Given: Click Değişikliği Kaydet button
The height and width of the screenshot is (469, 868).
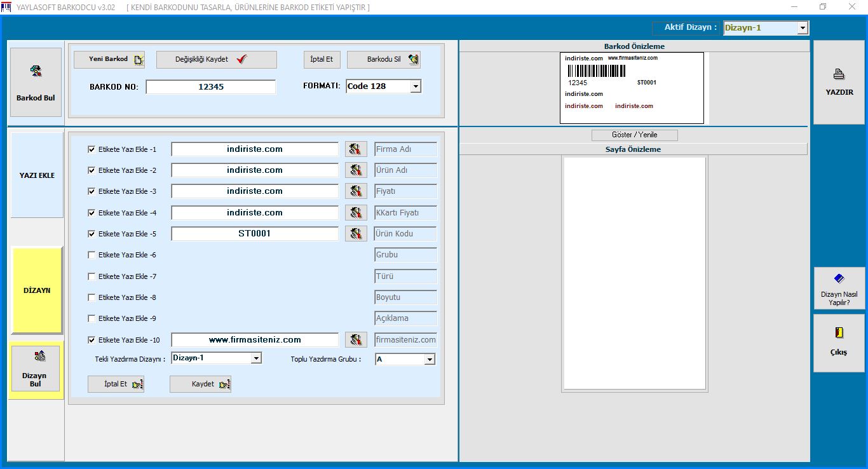Looking at the screenshot, I should [x=217, y=59].
